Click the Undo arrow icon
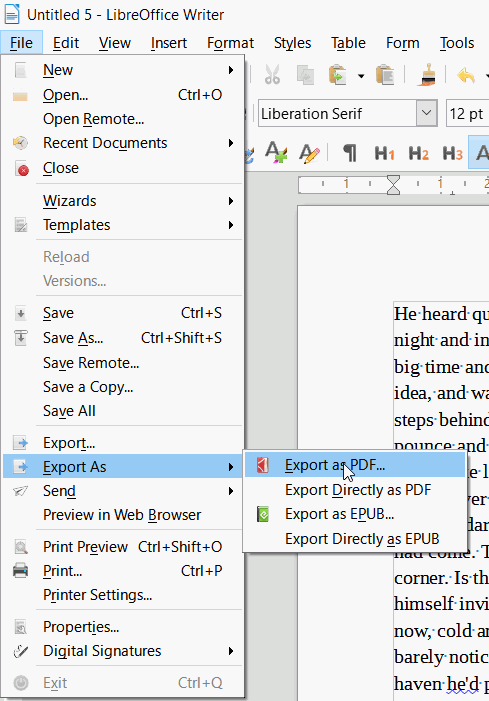 coord(466,75)
